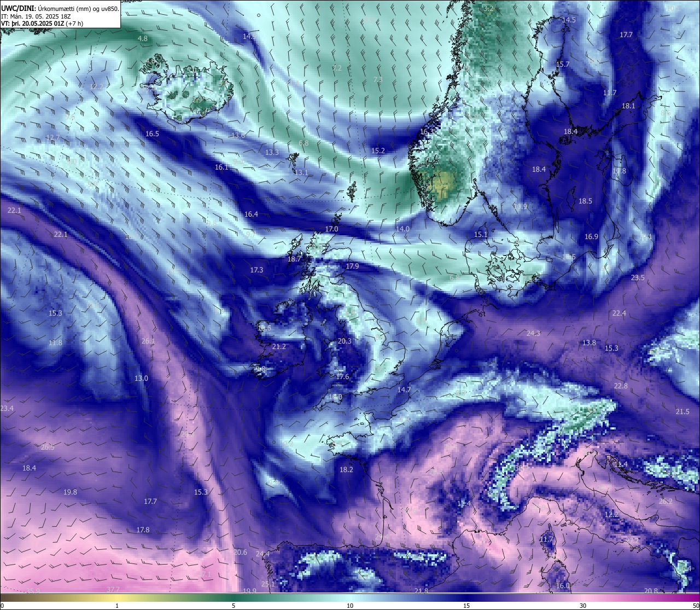Image resolution: width=700 pixels, height=610 pixels.
Task: Click the 16.4 map value
Action: click(x=251, y=214)
